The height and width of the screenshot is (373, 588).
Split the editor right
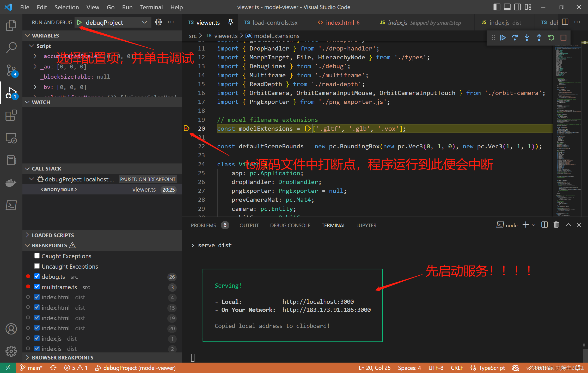565,22
